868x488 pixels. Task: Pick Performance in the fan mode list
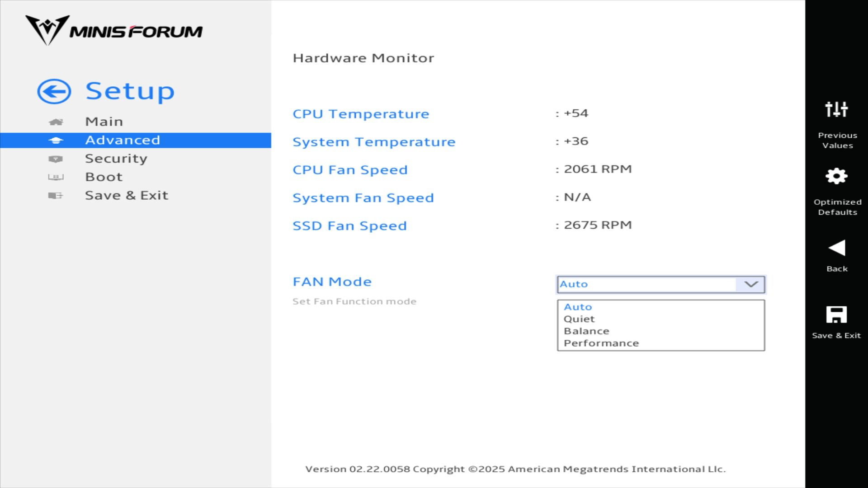601,343
